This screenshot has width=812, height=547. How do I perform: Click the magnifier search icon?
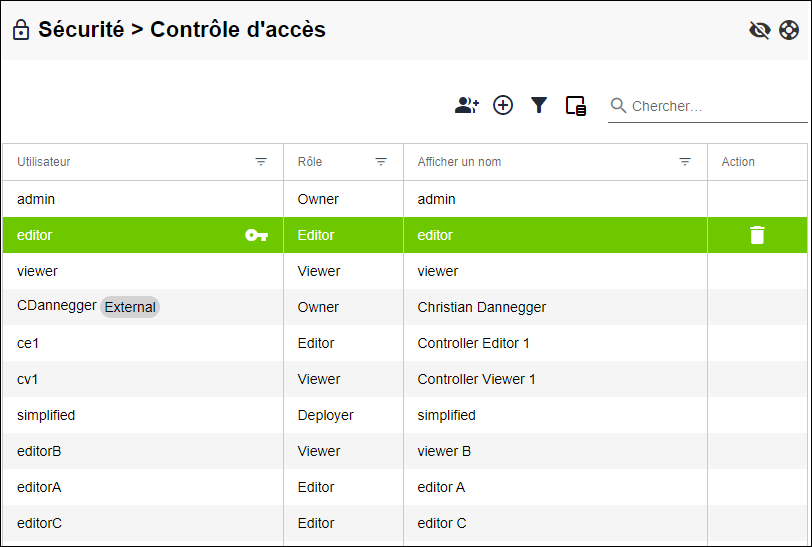pyautogui.click(x=619, y=106)
